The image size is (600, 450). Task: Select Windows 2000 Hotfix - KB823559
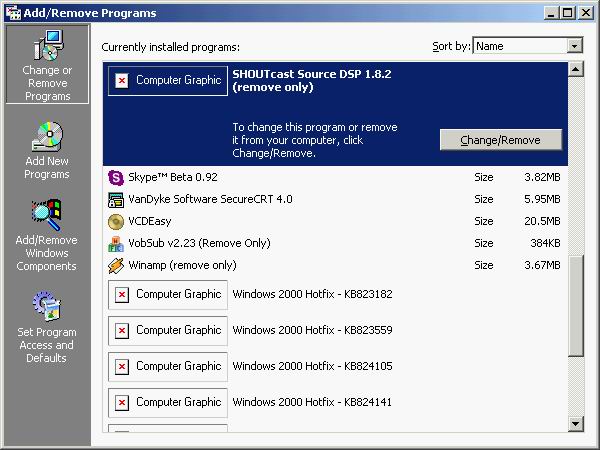tap(335, 331)
